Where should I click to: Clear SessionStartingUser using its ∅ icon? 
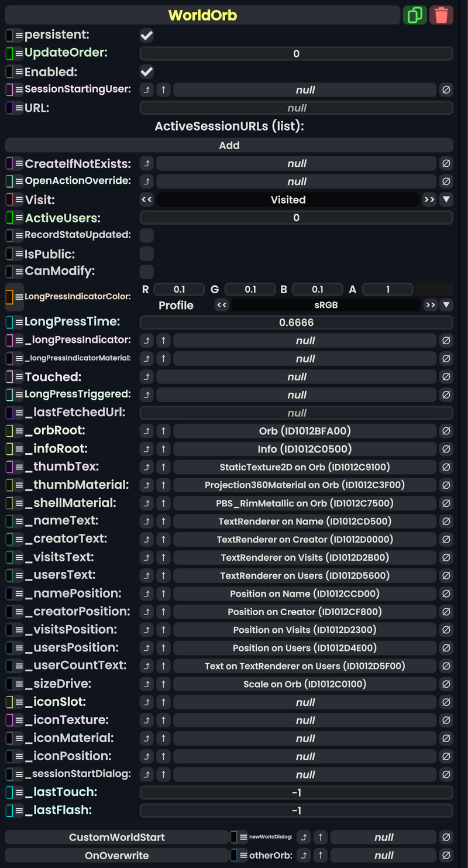click(446, 90)
